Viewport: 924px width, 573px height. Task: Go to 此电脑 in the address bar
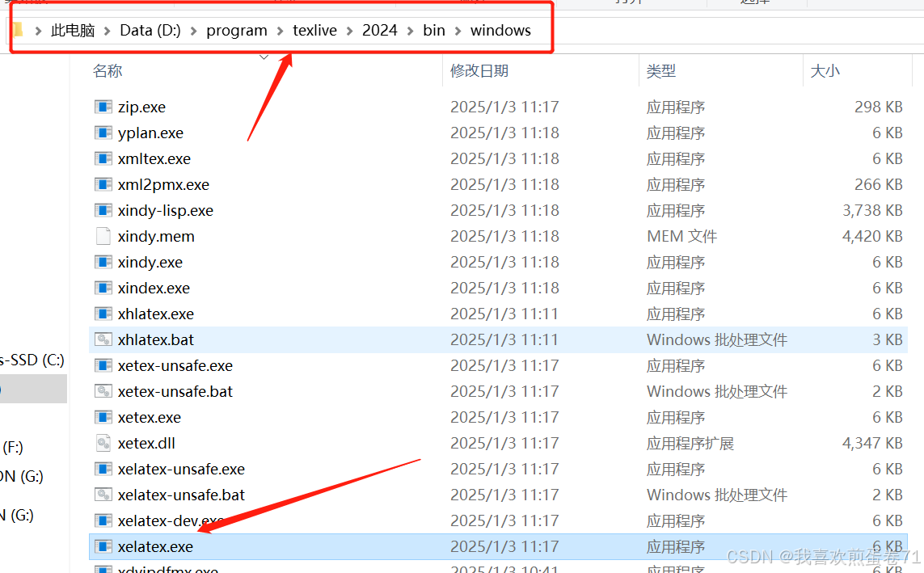[74, 30]
